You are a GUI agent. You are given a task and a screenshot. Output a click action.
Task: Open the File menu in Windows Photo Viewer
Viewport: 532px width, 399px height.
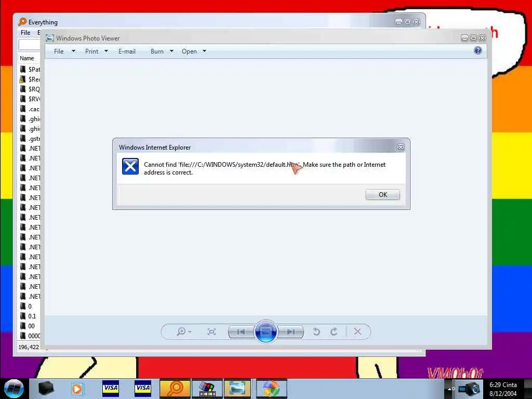pyautogui.click(x=59, y=51)
